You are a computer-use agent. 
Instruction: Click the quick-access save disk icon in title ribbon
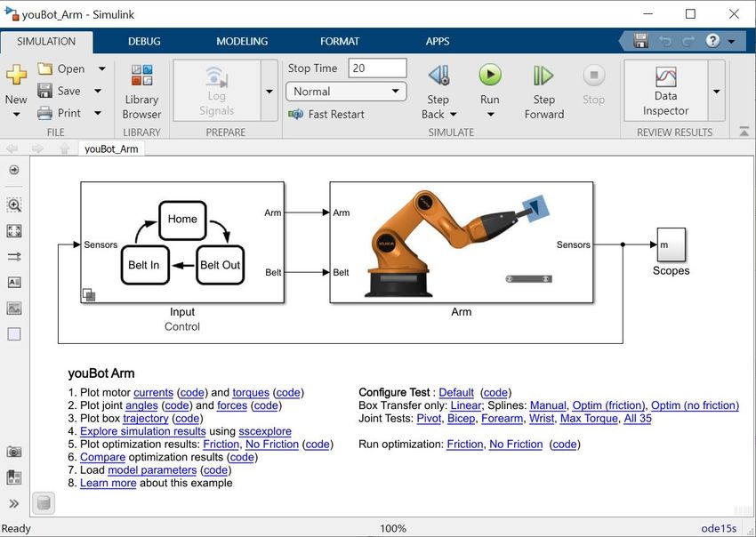pos(640,41)
